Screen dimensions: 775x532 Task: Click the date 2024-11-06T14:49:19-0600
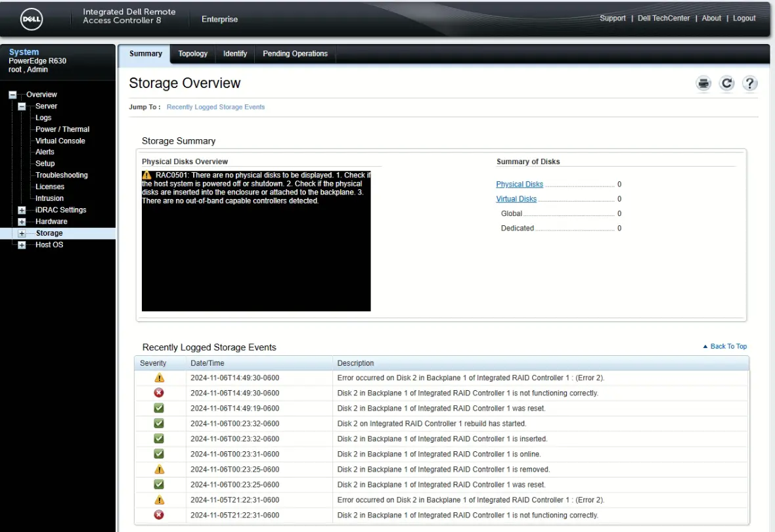(234, 409)
